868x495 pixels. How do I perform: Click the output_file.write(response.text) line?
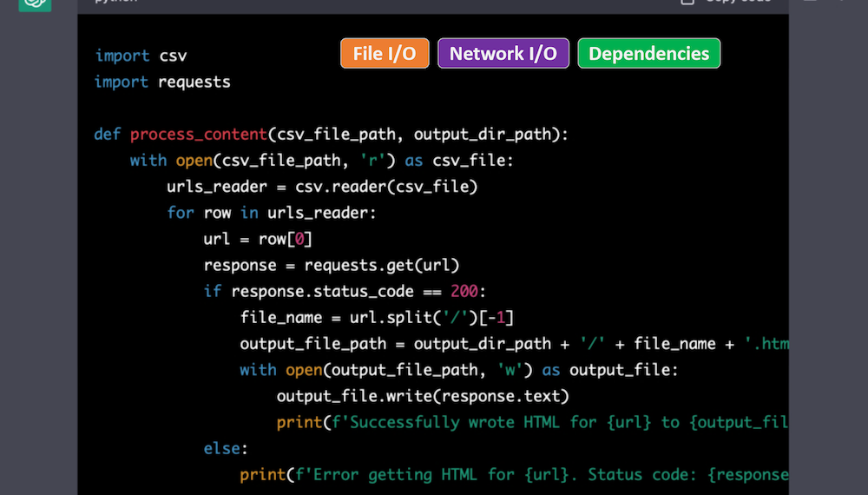point(423,396)
